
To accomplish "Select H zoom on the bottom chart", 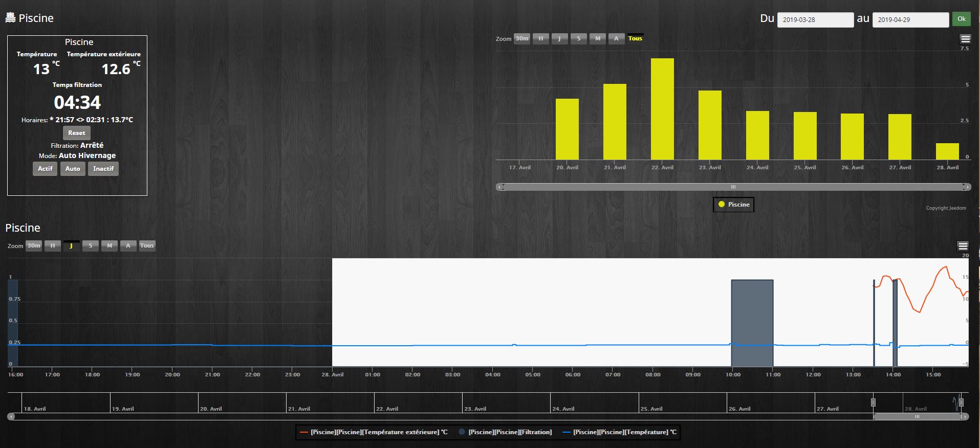I will [53, 245].
